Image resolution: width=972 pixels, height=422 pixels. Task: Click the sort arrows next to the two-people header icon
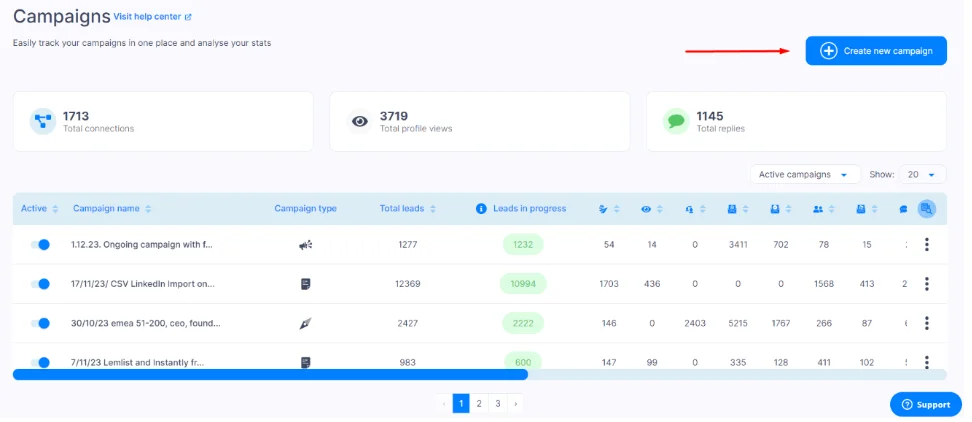pos(831,209)
